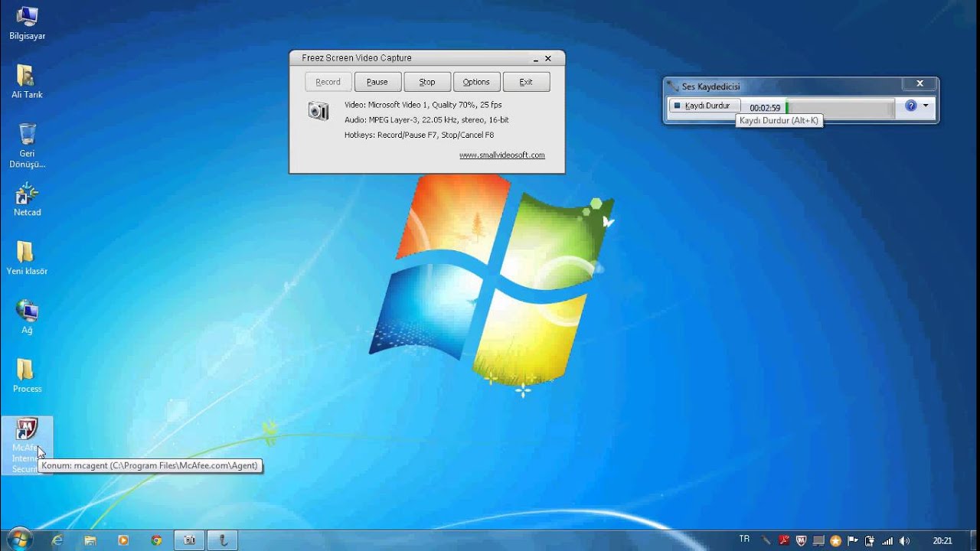Image resolution: width=980 pixels, height=551 pixels.
Task: Open the Options dialog in Freez
Action: click(476, 82)
